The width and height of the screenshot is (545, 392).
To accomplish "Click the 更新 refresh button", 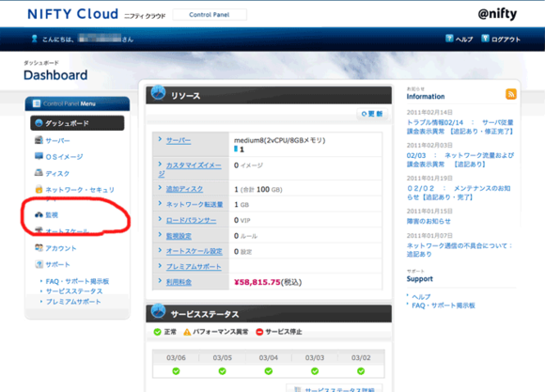I will tap(372, 114).
